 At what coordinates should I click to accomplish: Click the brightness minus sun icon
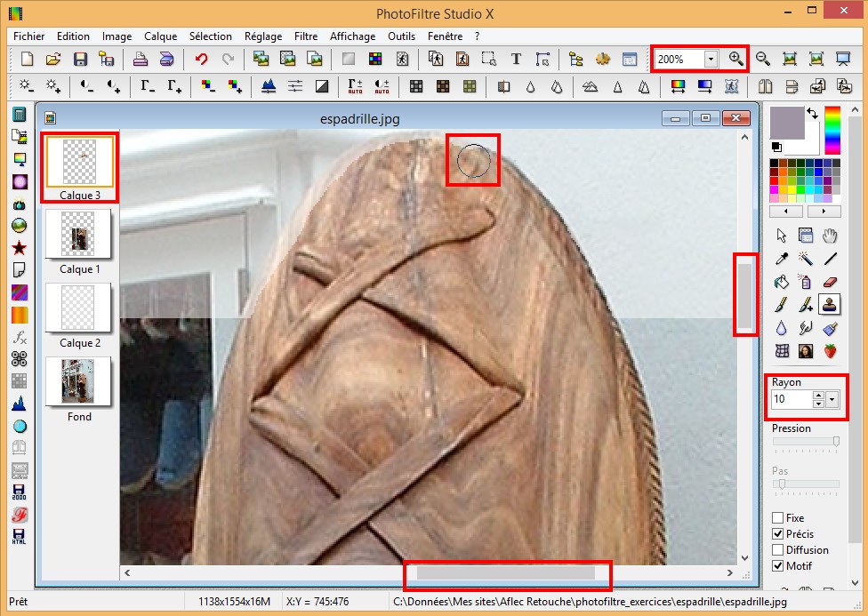[26, 86]
